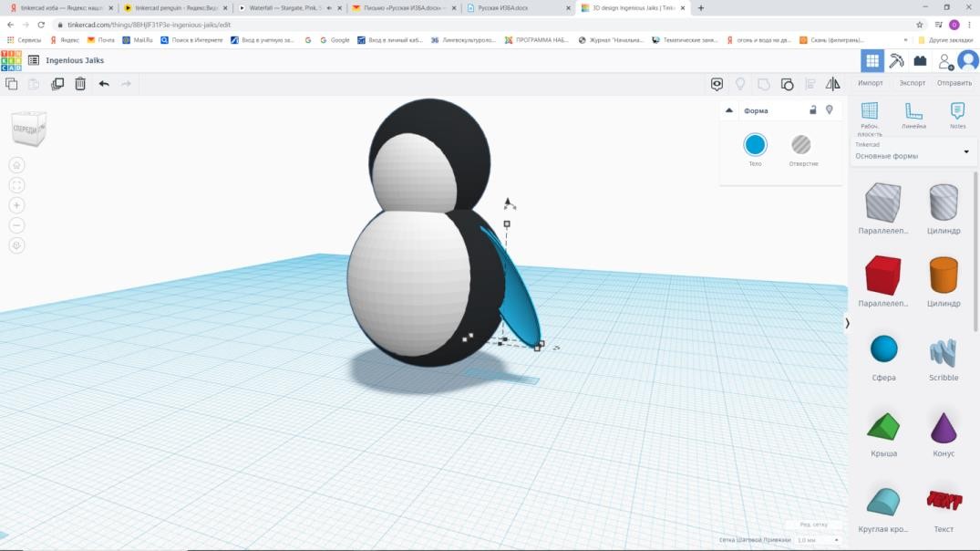Open the designs list icon beside the title

pyautogui.click(x=34, y=61)
